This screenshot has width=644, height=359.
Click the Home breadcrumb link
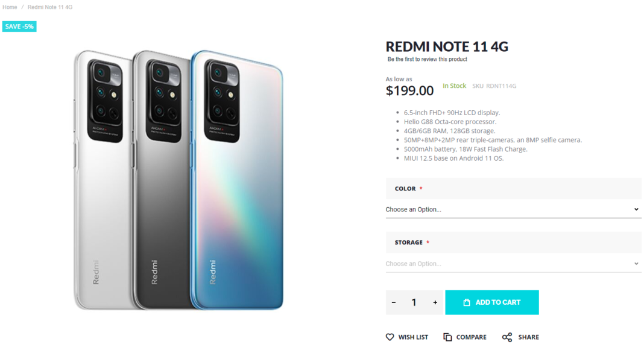click(9, 7)
